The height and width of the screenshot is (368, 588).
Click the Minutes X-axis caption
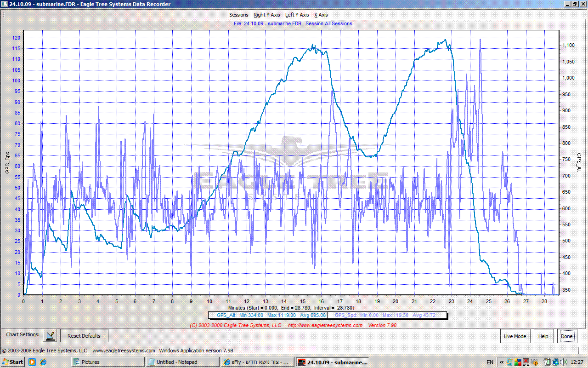pyautogui.click(x=291, y=307)
